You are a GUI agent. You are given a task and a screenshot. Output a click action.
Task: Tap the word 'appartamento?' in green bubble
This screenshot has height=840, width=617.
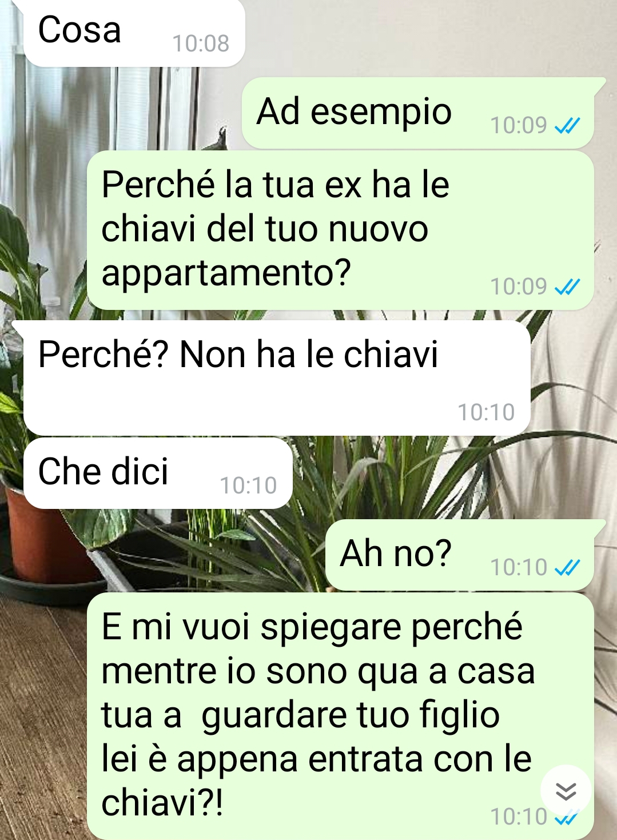(226, 274)
